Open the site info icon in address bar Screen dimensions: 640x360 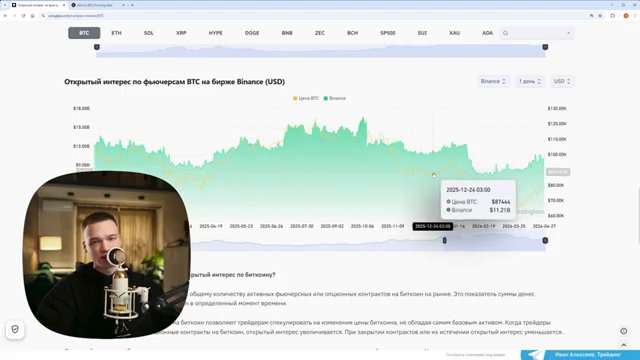point(43,16)
